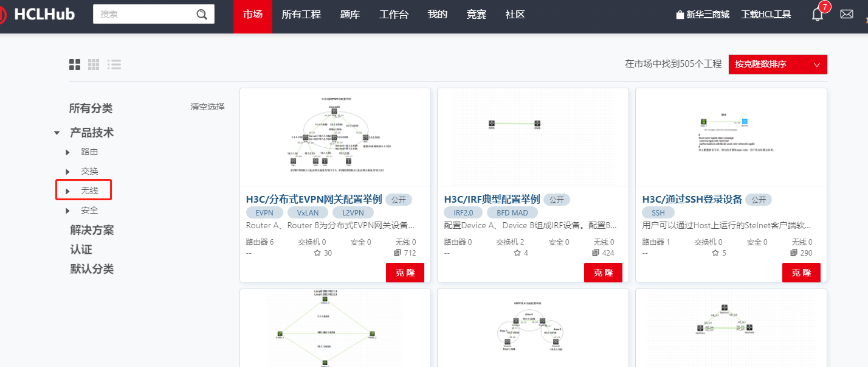
Task: Open the IRF two-device topology thumbnail
Action: pyautogui.click(x=533, y=137)
